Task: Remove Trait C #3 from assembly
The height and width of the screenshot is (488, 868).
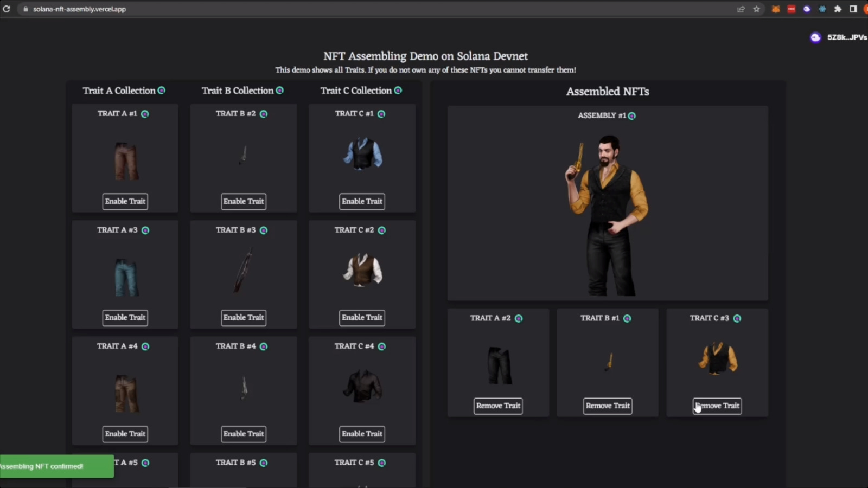Action: click(x=717, y=406)
